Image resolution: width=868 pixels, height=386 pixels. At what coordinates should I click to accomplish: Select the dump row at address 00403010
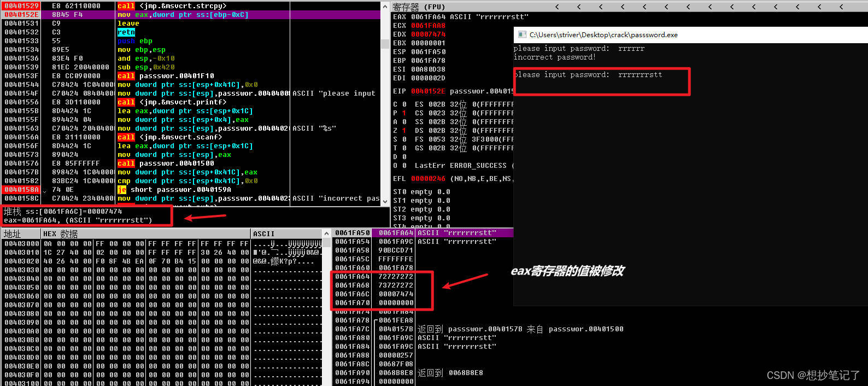click(x=162, y=253)
